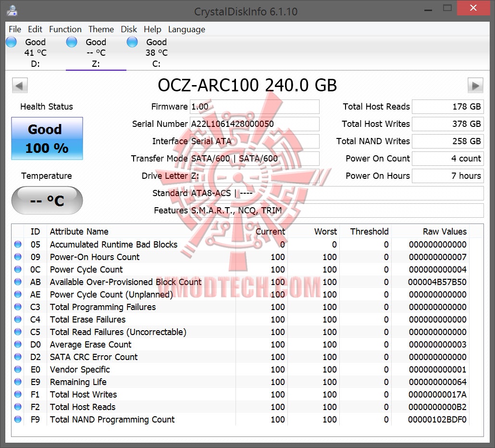
Task: Select the C: drive label at 38 °C
Action: pyautogui.click(x=157, y=53)
